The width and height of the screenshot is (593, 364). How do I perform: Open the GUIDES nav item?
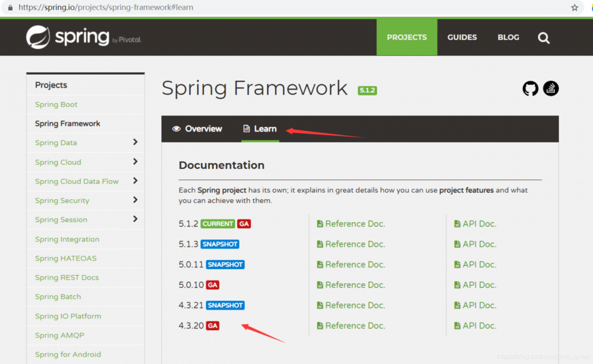(462, 37)
